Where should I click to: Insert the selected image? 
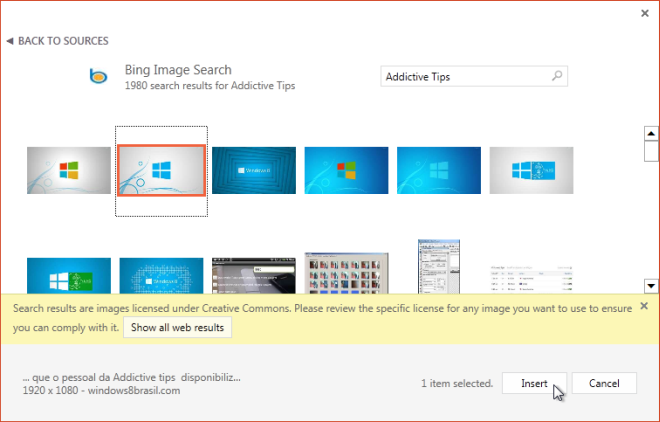pos(534,383)
